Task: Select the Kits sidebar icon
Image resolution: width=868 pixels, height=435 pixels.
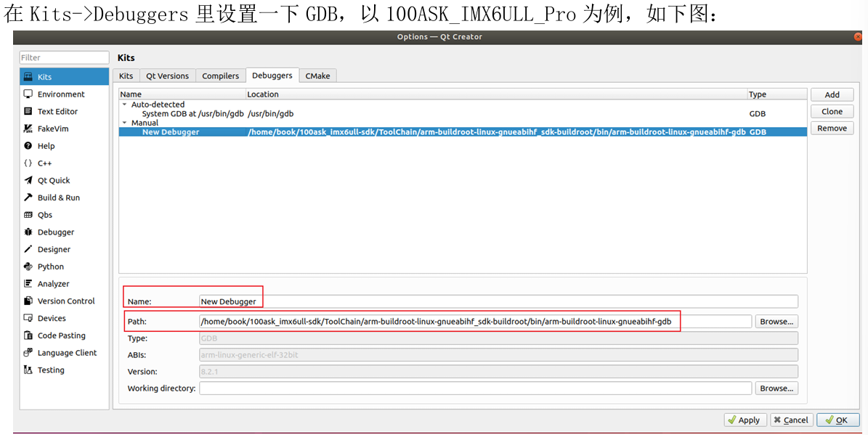Action: coord(28,77)
